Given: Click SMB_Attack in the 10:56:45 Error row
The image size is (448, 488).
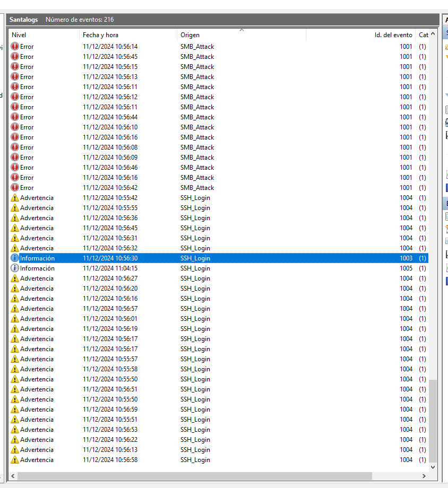Looking at the screenshot, I should pyautogui.click(x=197, y=57).
